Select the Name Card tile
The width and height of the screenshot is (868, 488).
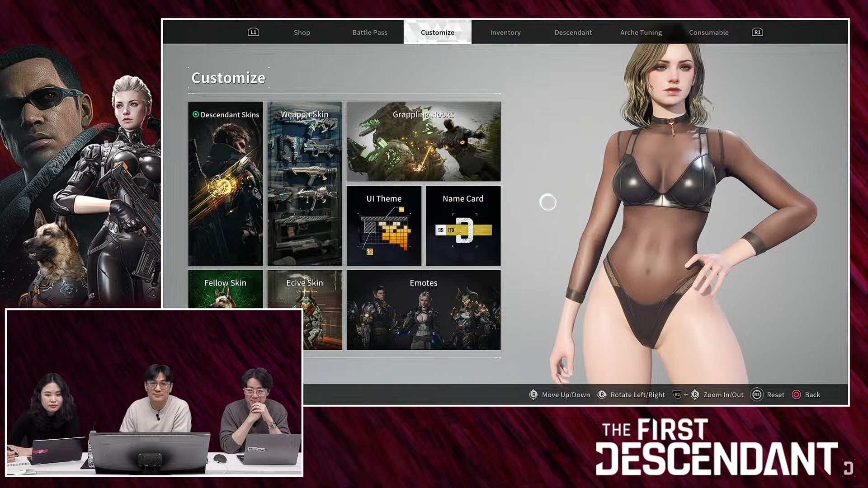pos(463,225)
